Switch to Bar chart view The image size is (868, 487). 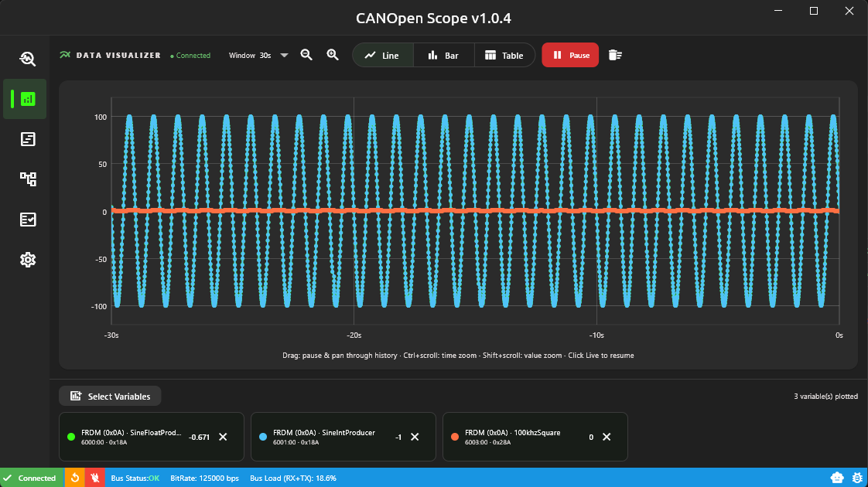point(443,56)
